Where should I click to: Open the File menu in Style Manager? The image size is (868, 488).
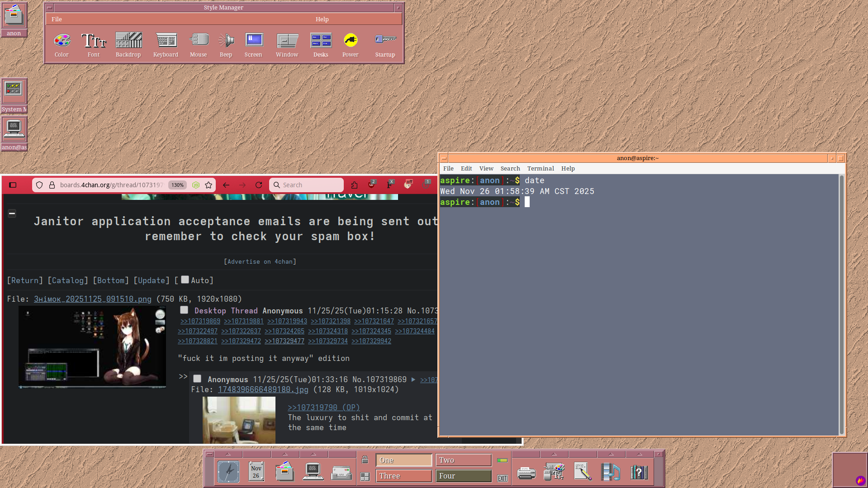coord(57,19)
